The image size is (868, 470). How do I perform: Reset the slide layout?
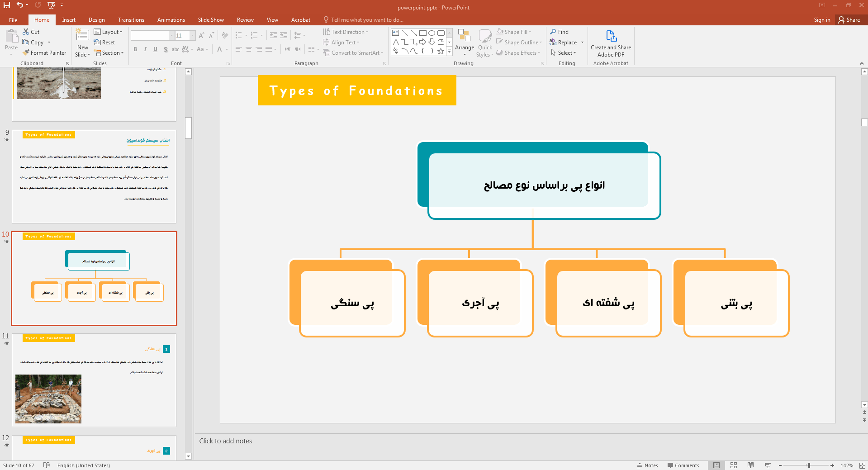pos(104,42)
